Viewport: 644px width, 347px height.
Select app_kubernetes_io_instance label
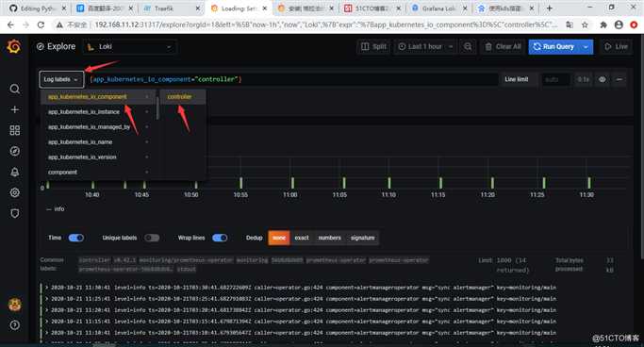pyautogui.click(x=98, y=111)
